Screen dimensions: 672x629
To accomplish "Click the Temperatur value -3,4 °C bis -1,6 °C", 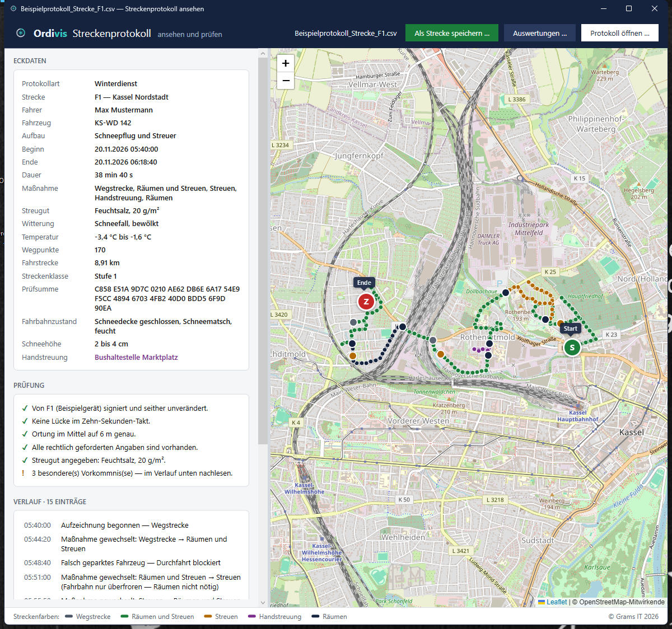I will pos(123,237).
